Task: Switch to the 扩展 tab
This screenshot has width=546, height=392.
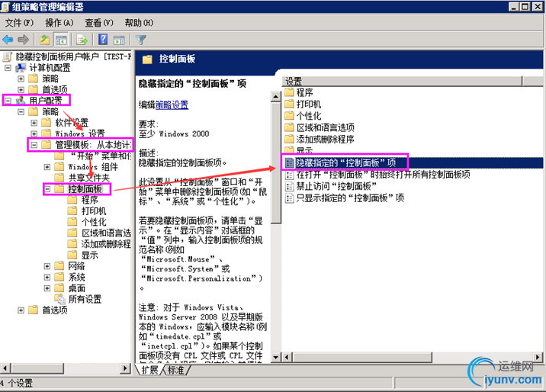Action: point(149,370)
